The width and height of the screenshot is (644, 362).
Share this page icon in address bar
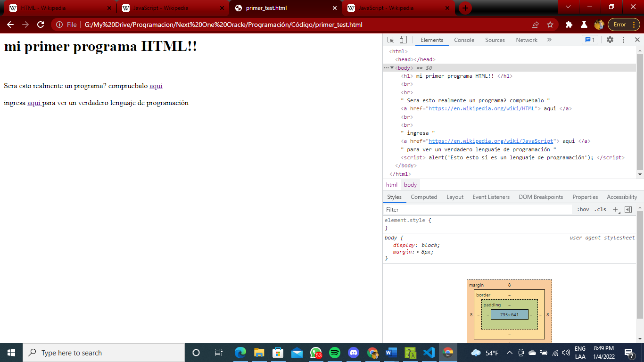[535, 25]
